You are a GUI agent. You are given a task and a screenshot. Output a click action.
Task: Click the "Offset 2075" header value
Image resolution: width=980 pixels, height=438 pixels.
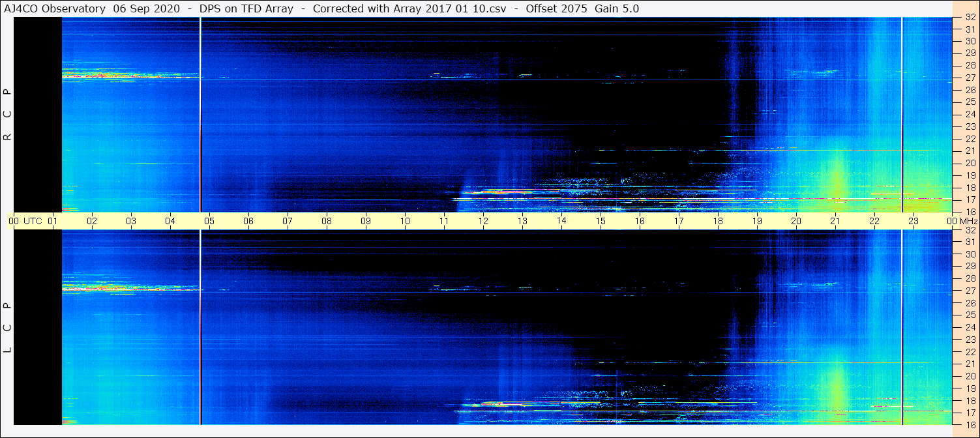[556, 8]
